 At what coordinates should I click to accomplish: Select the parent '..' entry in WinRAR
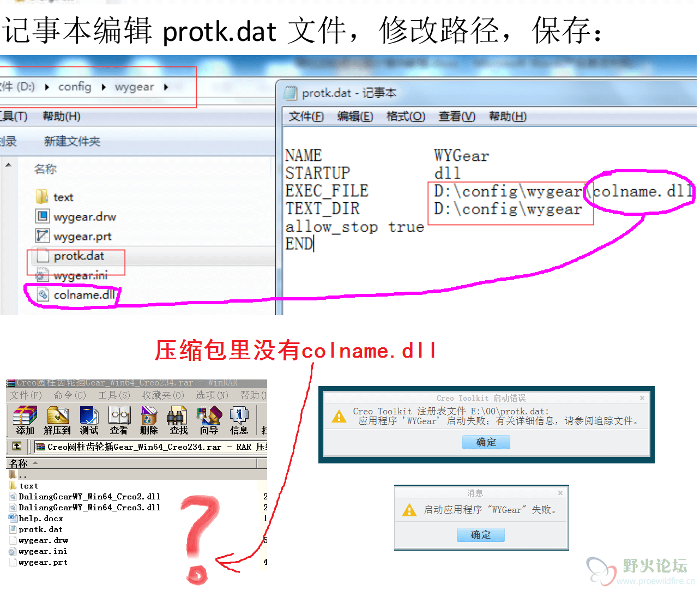pos(17,475)
